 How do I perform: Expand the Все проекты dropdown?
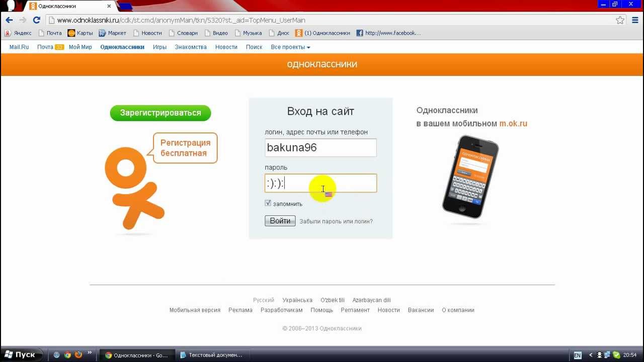(x=290, y=47)
